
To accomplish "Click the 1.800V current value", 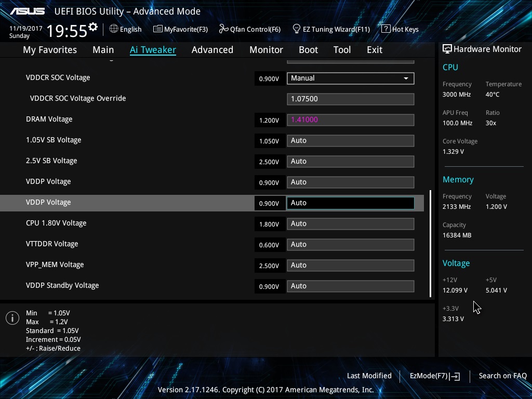I will 269,224.
